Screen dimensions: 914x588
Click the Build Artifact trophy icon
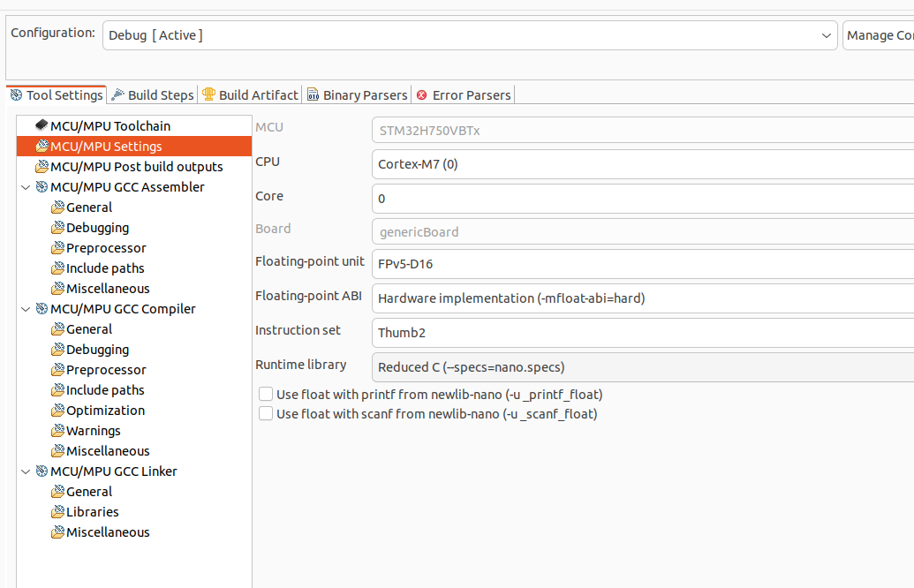click(208, 94)
